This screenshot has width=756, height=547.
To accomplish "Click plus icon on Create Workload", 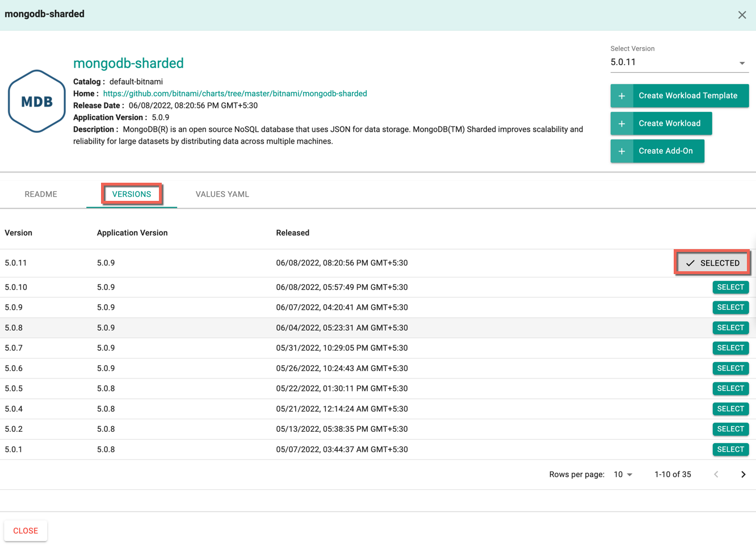I will 621,123.
